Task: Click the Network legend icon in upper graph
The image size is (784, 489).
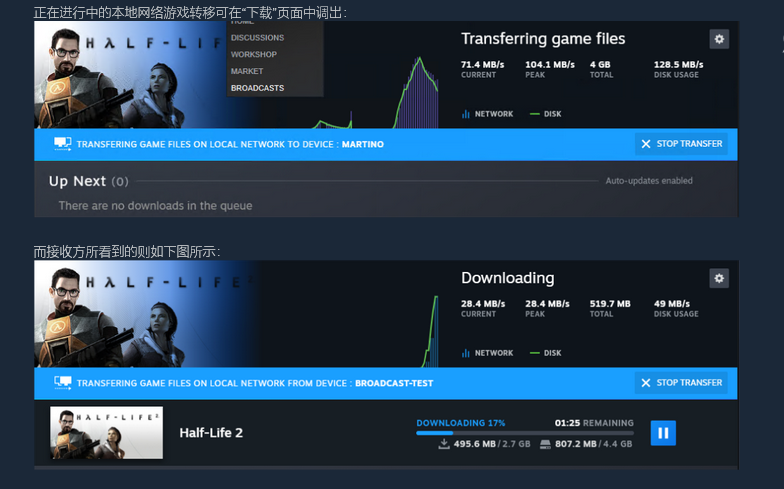Action: (x=466, y=114)
